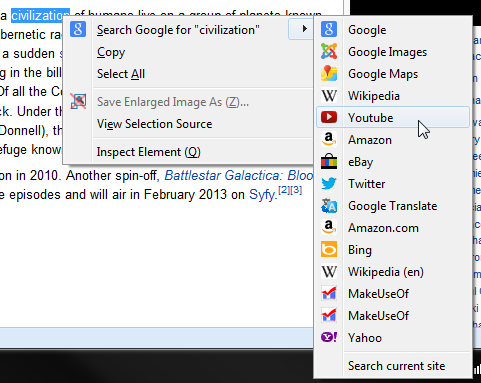Select Search current site option
The height and width of the screenshot is (383, 481).
(x=396, y=366)
